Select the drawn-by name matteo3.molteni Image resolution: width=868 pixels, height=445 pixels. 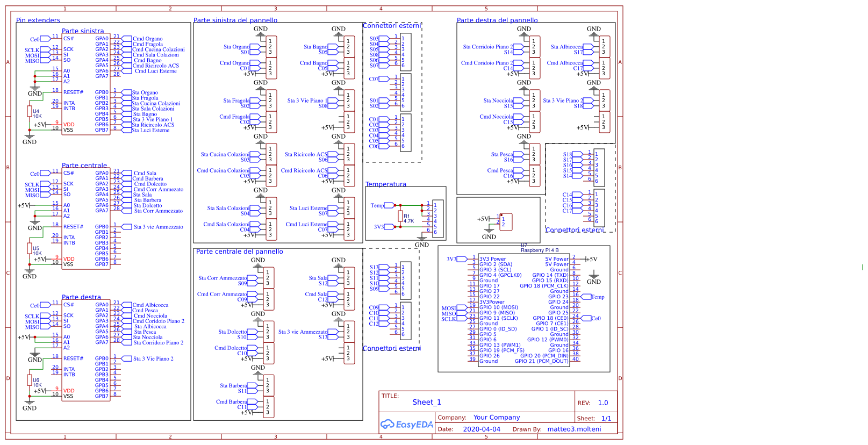pyautogui.click(x=574, y=429)
